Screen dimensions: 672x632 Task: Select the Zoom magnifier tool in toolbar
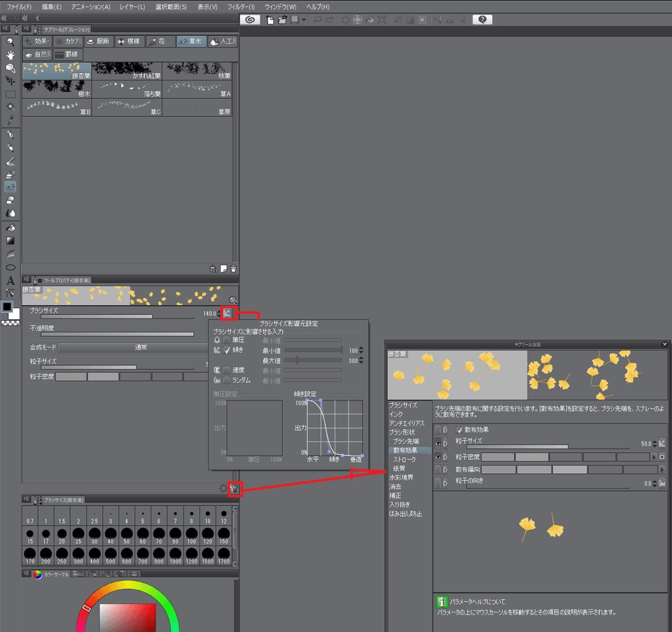pos(10,41)
